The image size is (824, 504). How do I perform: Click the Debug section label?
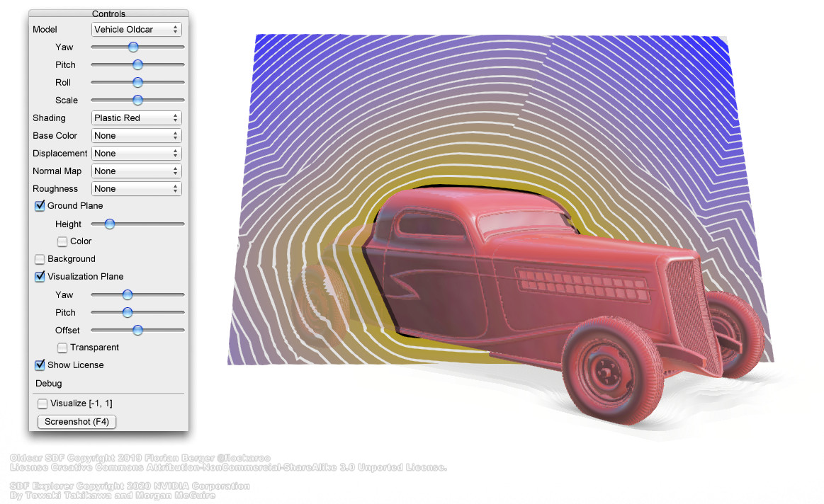click(x=49, y=383)
